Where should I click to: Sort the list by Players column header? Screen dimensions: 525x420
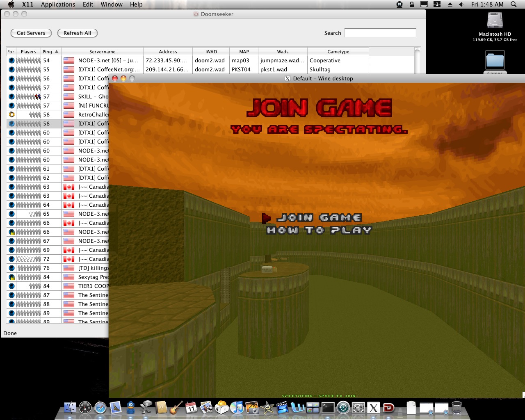[x=28, y=52]
